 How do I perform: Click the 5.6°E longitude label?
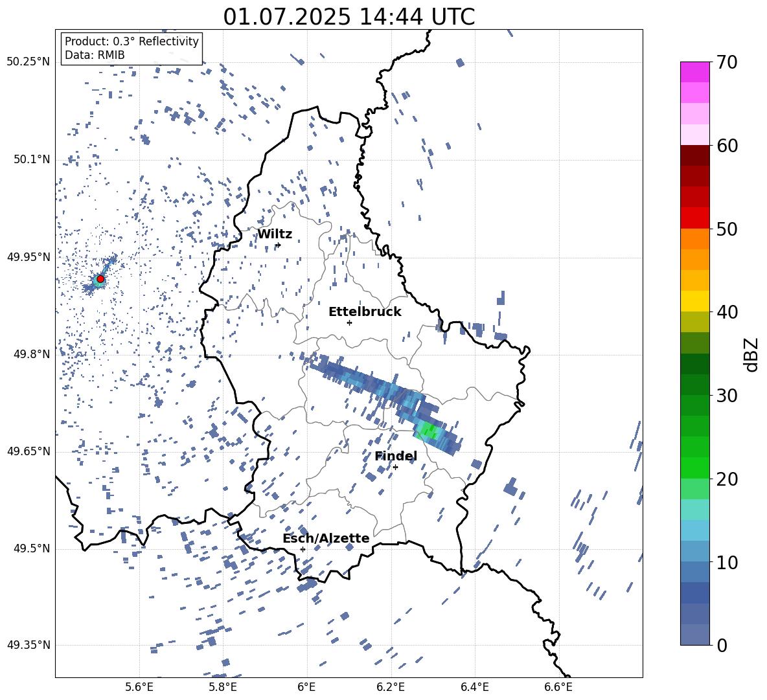(x=139, y=688)
